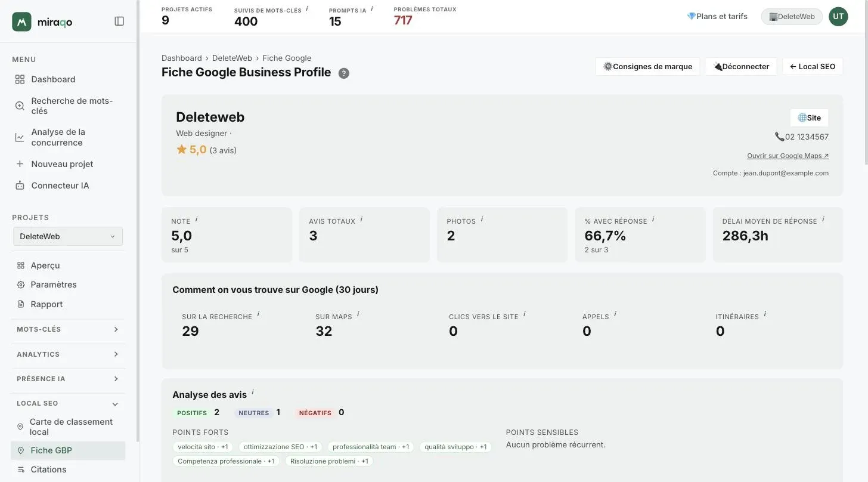Click Plans et tarifs link
This screenshot has height=482, width=868.
717,16
